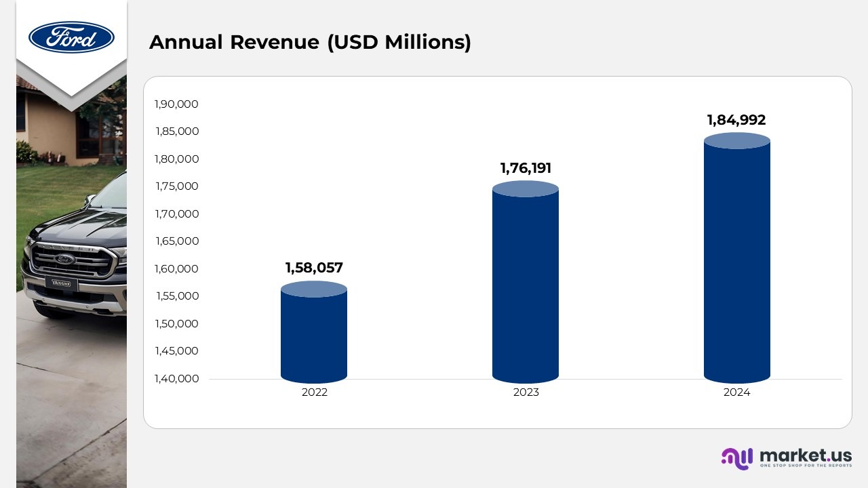The width and height of the screenshot is (868, 488).
Task: Click the market.us logo icon
Action: tap(737, 458)
